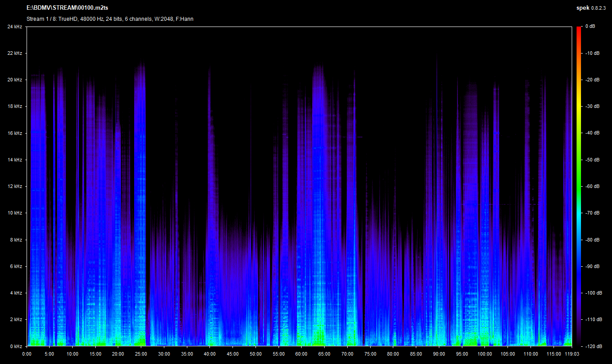The height and width of the screenshot is (364, 612).
Task: Select the 20 kHz frequency axis label
Action: [15, 80]
